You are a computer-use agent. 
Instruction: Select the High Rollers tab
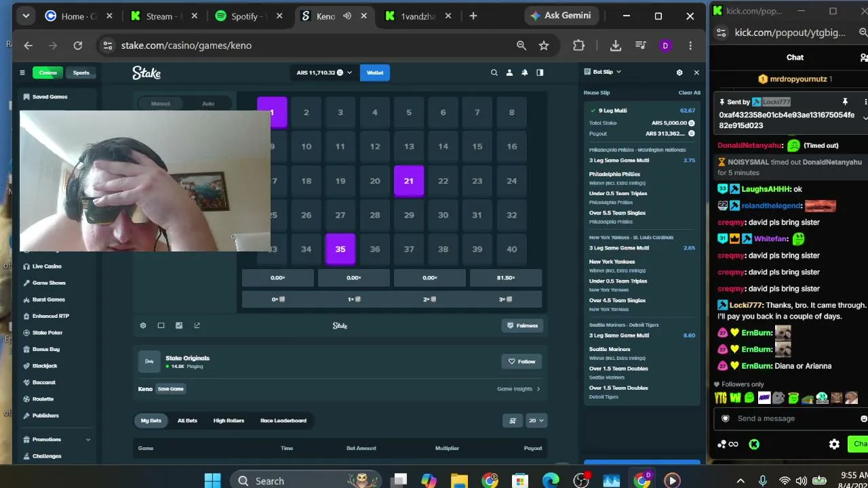coord(229,420)
